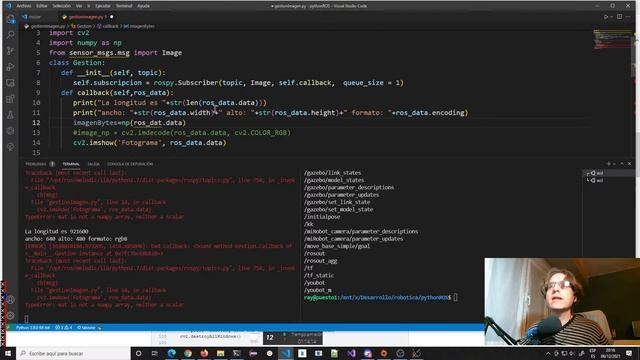The image size is (640, 360).
Task: Select the callback breadcrumb
Action: 108,26
